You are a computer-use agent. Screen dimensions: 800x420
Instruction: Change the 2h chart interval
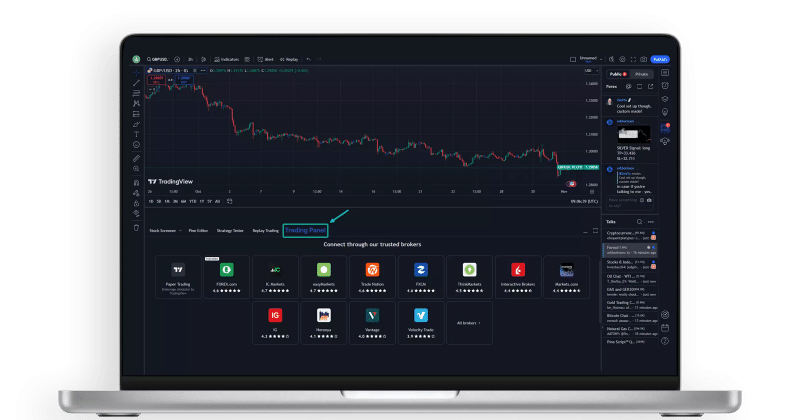pos(190,59)
